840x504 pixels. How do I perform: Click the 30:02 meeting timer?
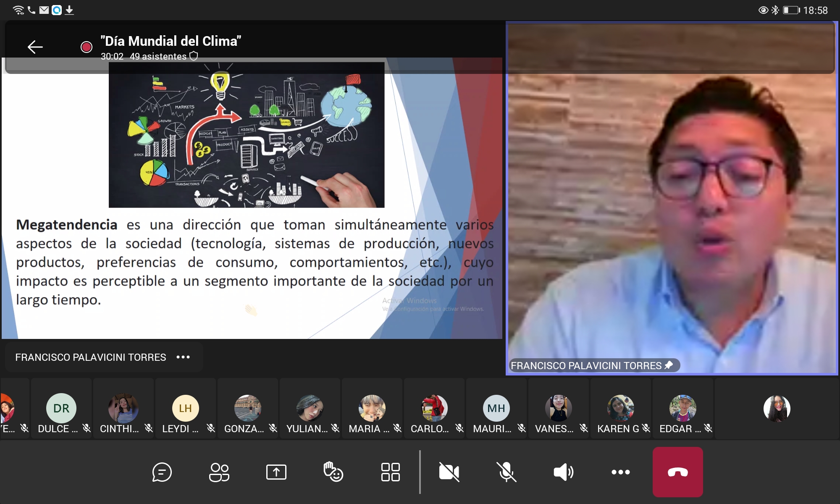(112, 56)
